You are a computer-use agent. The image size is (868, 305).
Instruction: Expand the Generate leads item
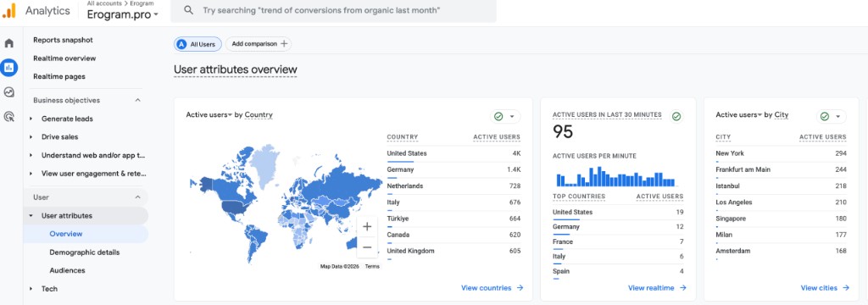point(31,119)
